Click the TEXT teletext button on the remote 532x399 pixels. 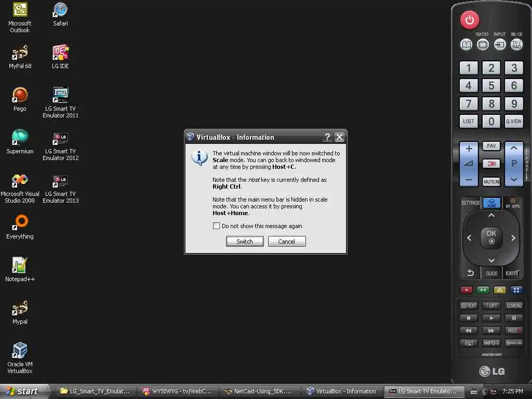point(469,305)
